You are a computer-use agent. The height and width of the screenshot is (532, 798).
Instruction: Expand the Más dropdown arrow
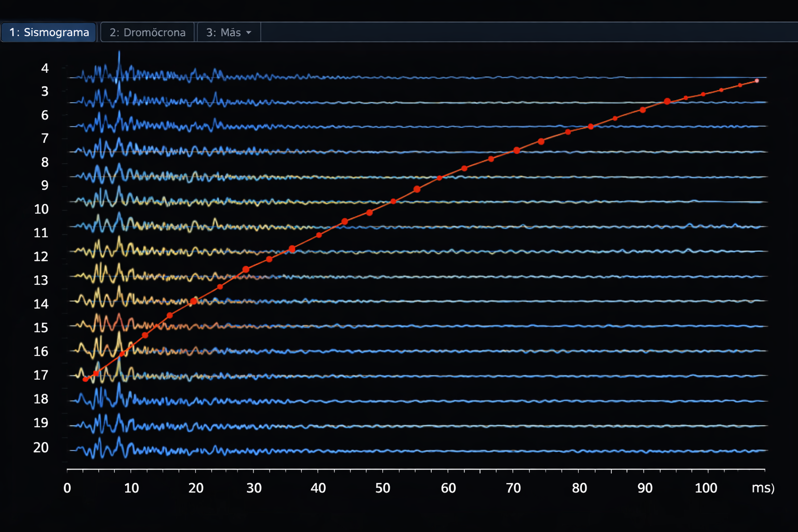(249, 33)
